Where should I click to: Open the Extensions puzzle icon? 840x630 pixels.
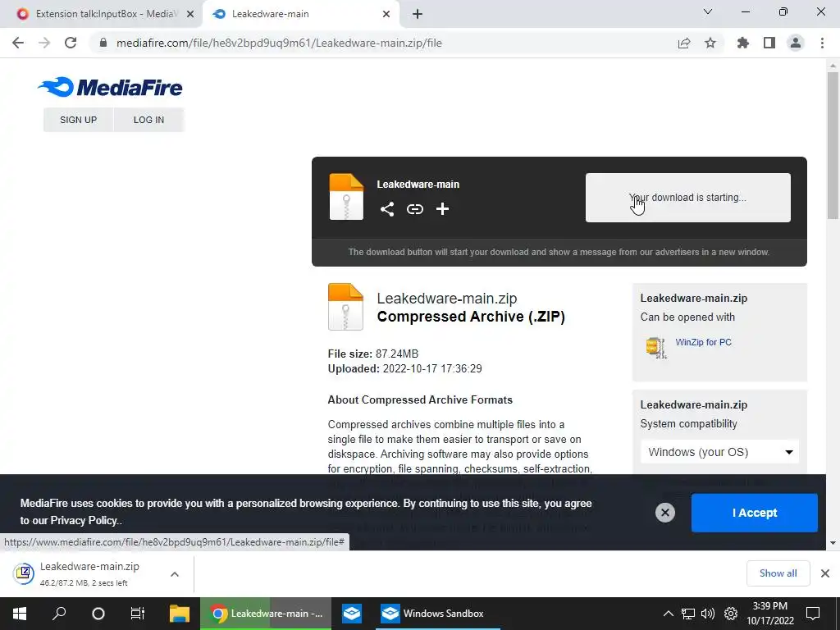(x=742, y=43)
